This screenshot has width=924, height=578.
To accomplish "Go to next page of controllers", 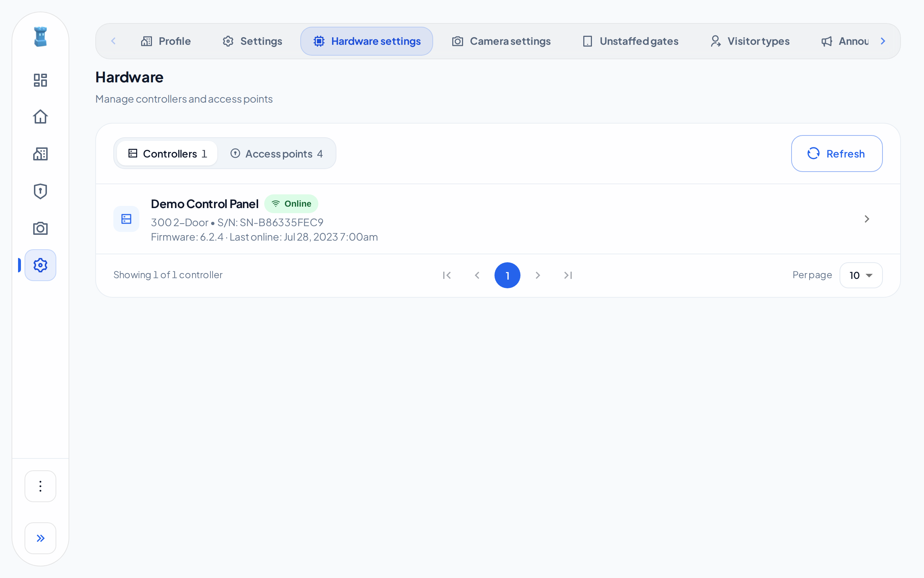I will tap(537, 275).
